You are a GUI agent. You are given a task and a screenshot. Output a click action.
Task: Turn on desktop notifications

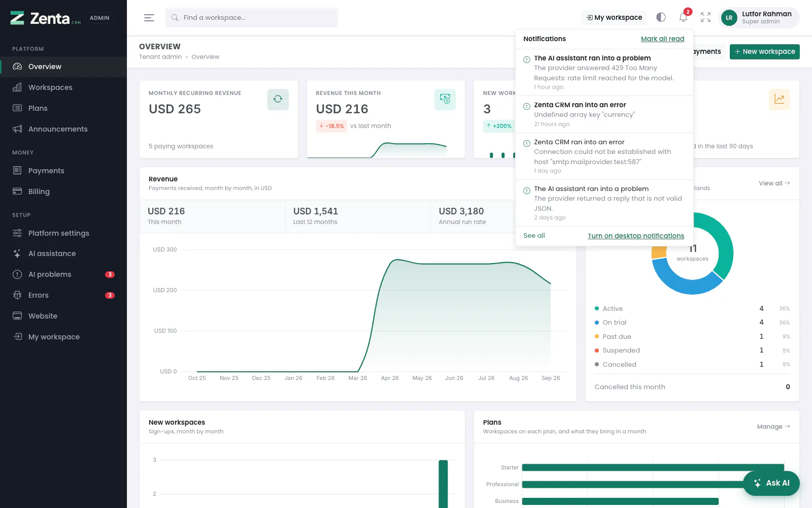click(636, 236)
